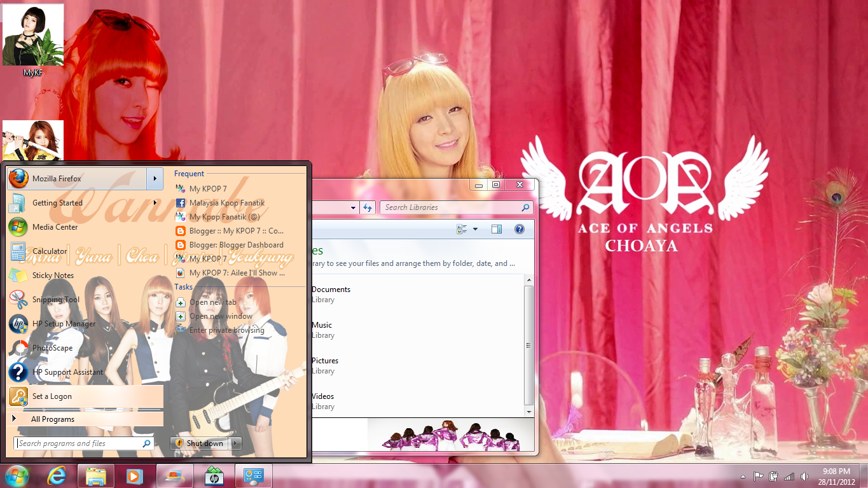Screen dimensions: 868x488
Task: Open the Documents library
Action: [x=330, y=289]
